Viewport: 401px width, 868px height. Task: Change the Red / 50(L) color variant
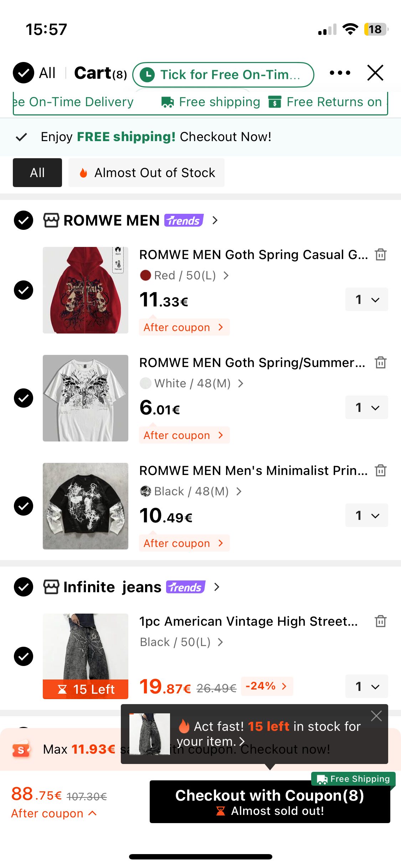tap(184, 275)
